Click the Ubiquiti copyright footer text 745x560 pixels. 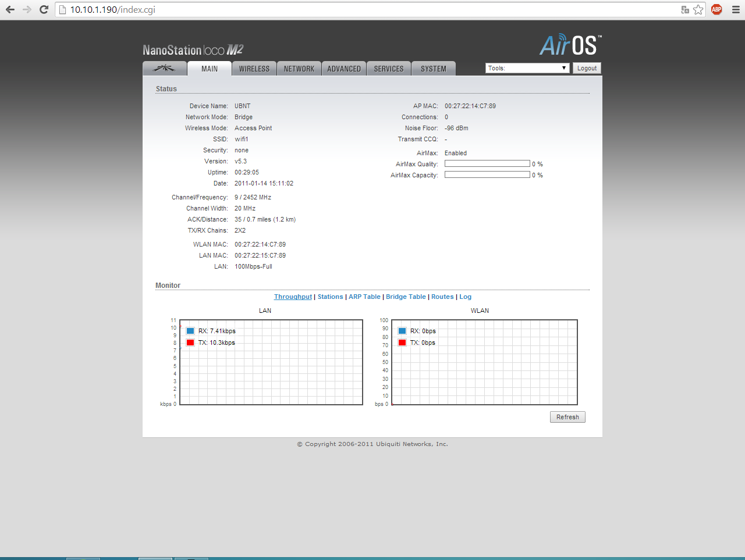pos(372,444)
